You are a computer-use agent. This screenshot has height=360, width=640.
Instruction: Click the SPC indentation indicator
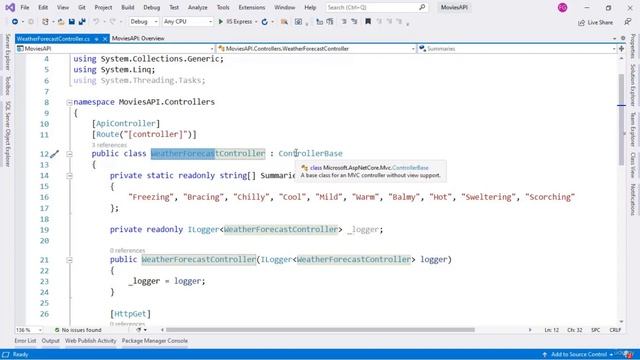[x=596, y=330]
